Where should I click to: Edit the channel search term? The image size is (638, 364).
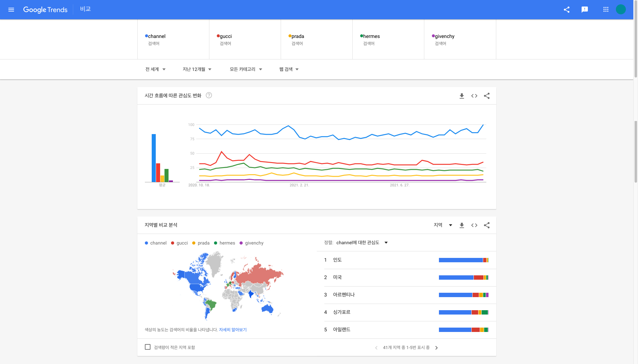click(173, 40)
